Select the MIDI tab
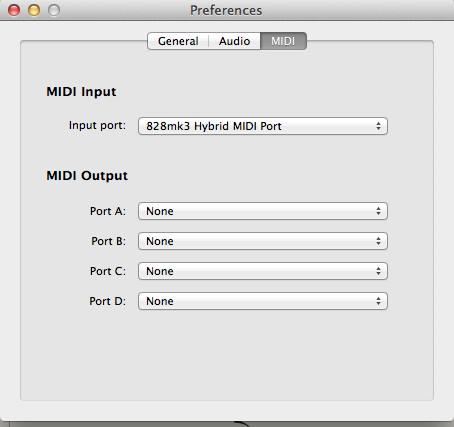The height and width of the screenshot is (427, 454). click(283, 41)
